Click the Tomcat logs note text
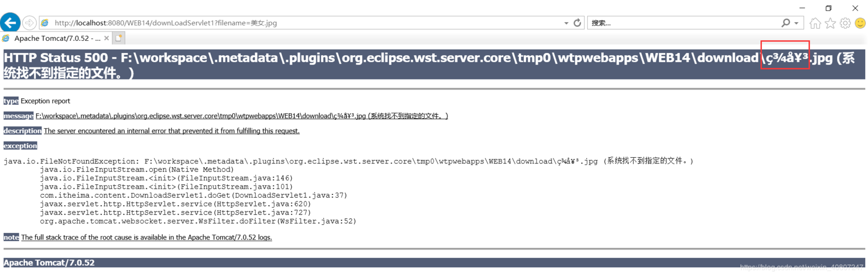 tap(146, 237)
